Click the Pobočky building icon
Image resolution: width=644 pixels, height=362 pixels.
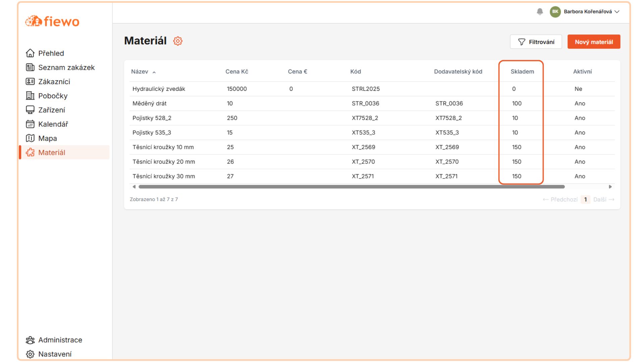tap(30, 96)
